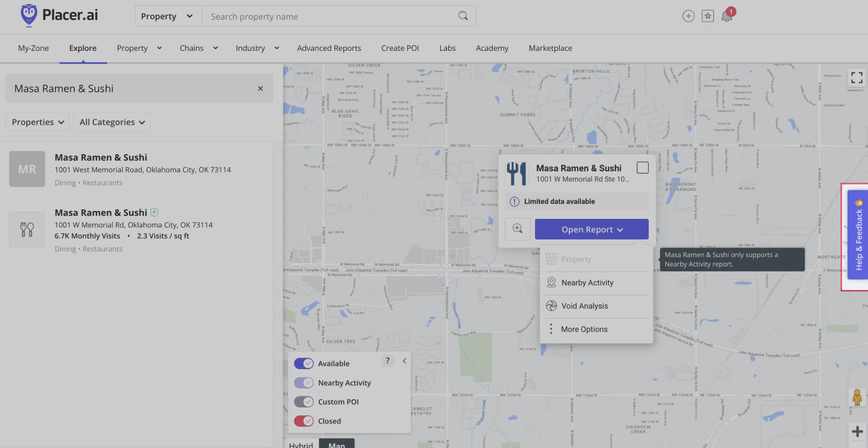Screen dimensions: 868x448
Task: Click the zoom-to-location magnifier button
Action: coord(517,229)
